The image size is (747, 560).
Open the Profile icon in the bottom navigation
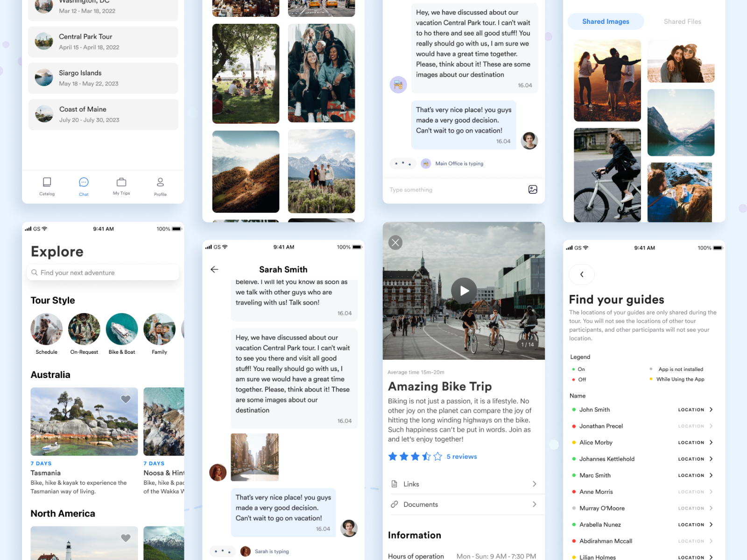[160, 186]
